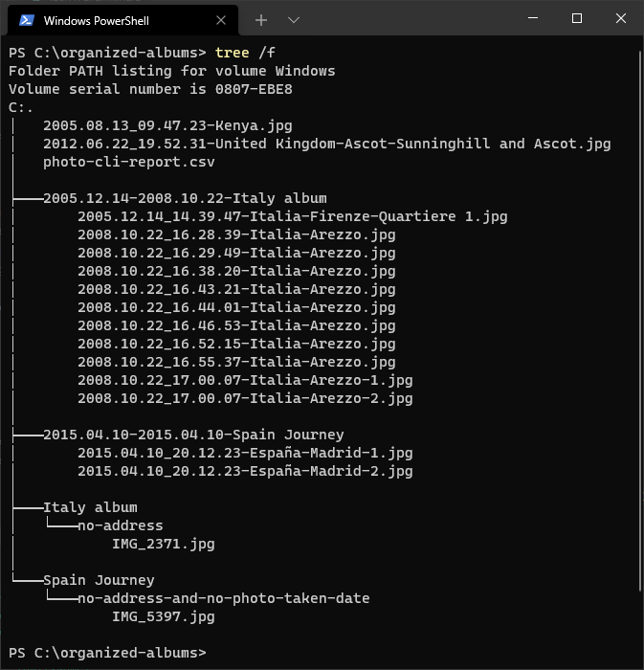Maximize the terminal window
644x670 pixels.
click(577, 18)
